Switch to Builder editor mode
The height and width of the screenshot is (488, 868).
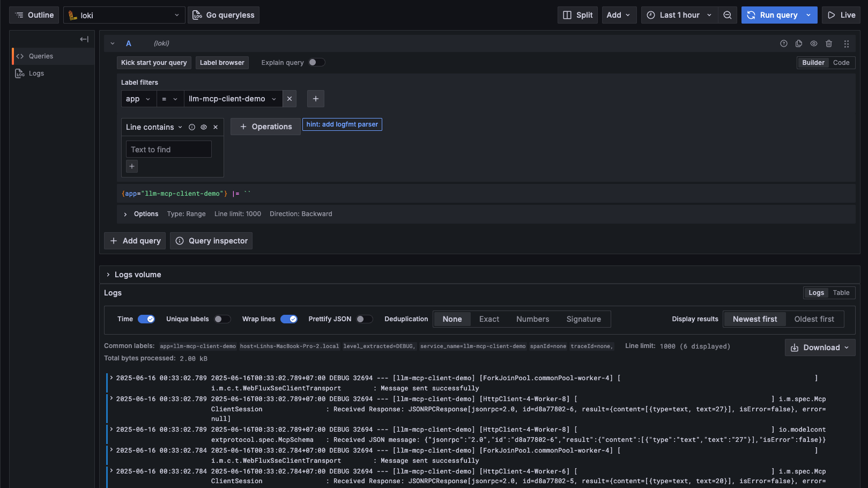point(813,63)
